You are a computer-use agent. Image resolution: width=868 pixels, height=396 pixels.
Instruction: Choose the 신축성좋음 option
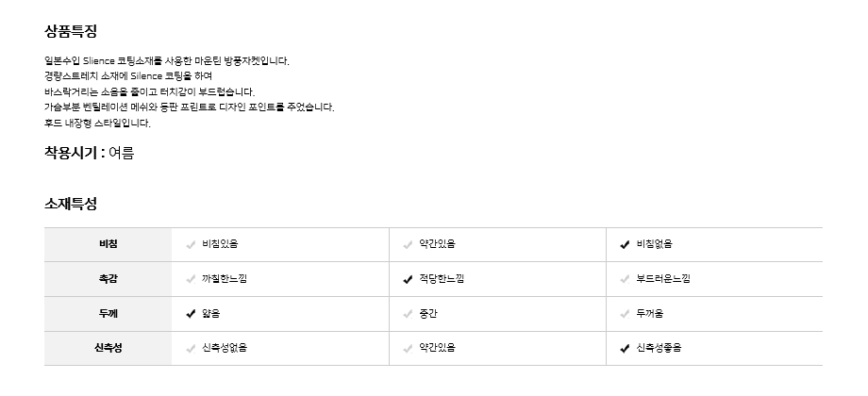(658, 348)
